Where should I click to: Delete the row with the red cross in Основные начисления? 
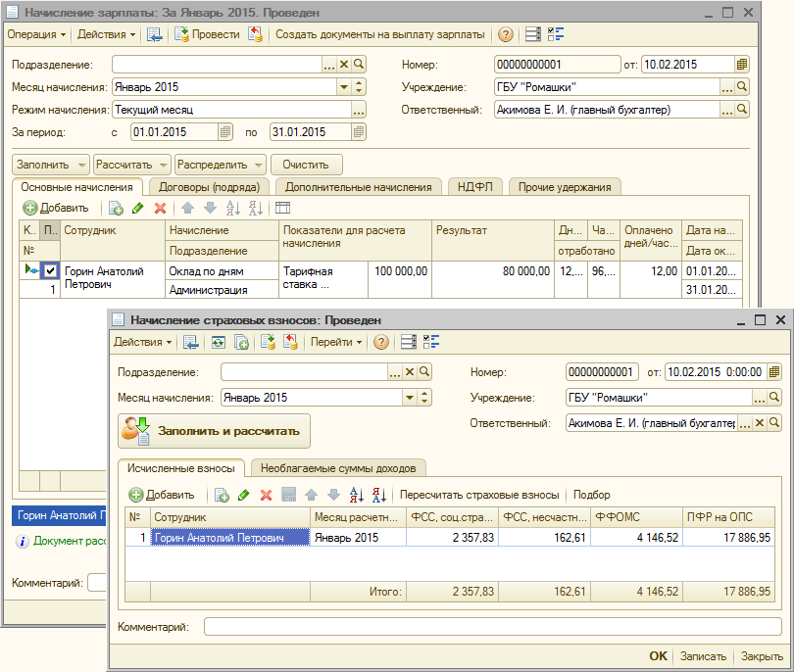click(x=160, y=208)
